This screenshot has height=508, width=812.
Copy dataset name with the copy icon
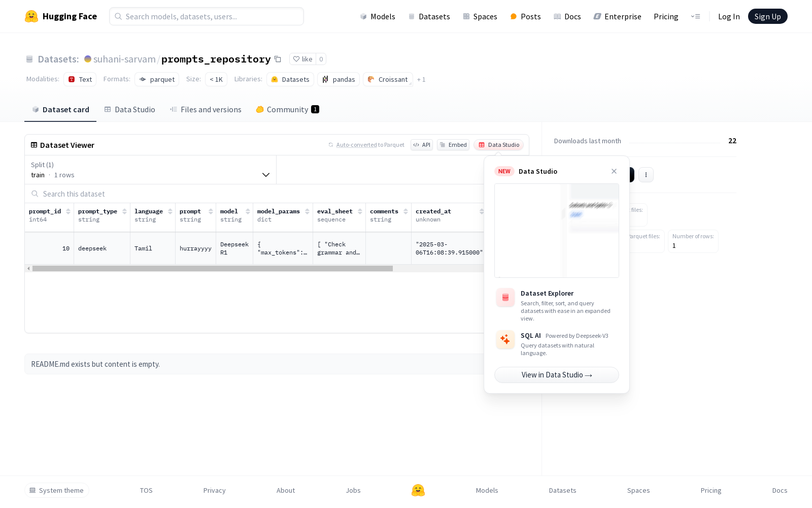click(x=278, y=59)
